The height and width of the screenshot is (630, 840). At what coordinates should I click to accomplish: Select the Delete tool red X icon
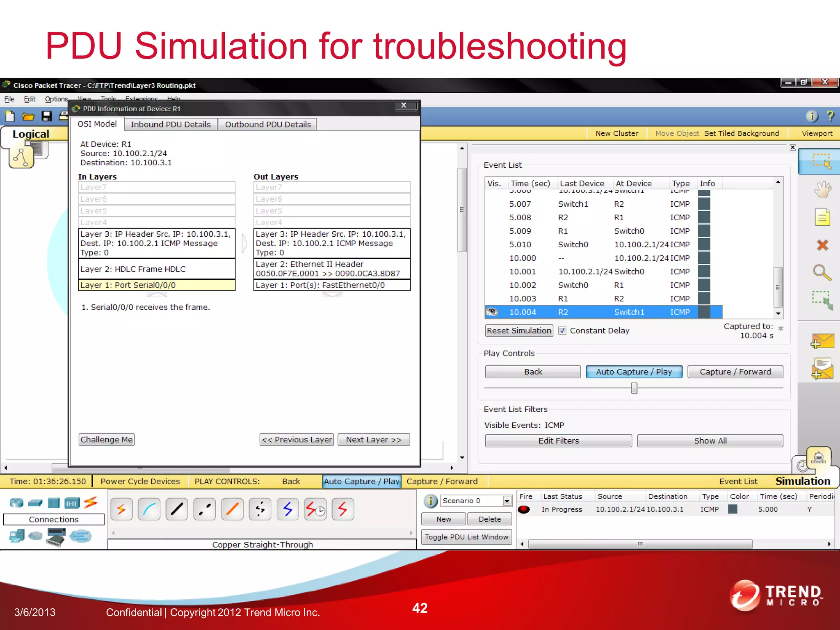[822, 245]
